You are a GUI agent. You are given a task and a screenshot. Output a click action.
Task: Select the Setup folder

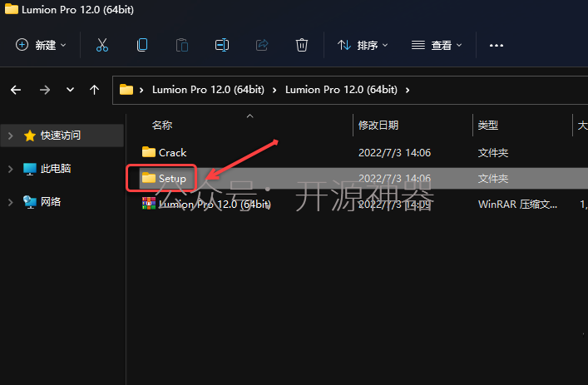click(x=172, y=179)
